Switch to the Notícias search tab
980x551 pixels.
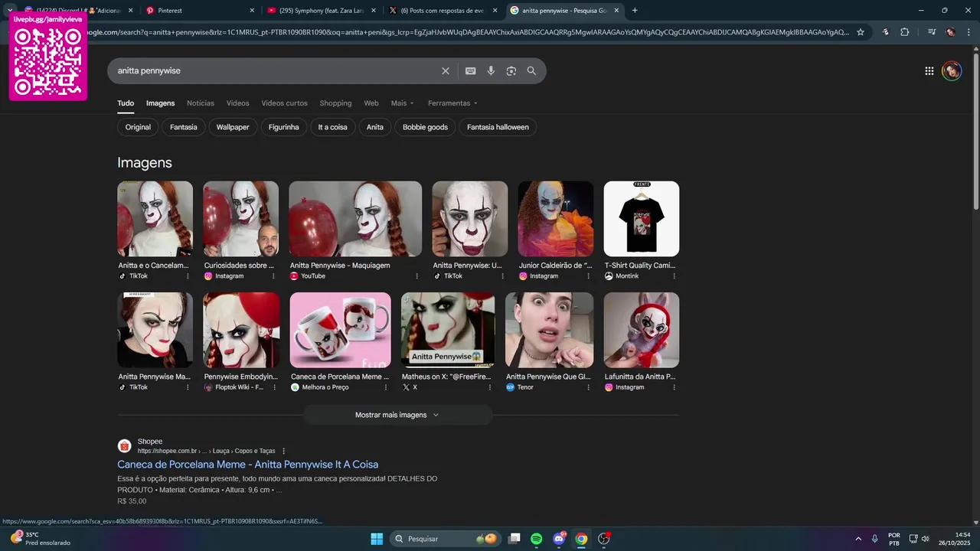pyautogui.click(x=201, y=103)
